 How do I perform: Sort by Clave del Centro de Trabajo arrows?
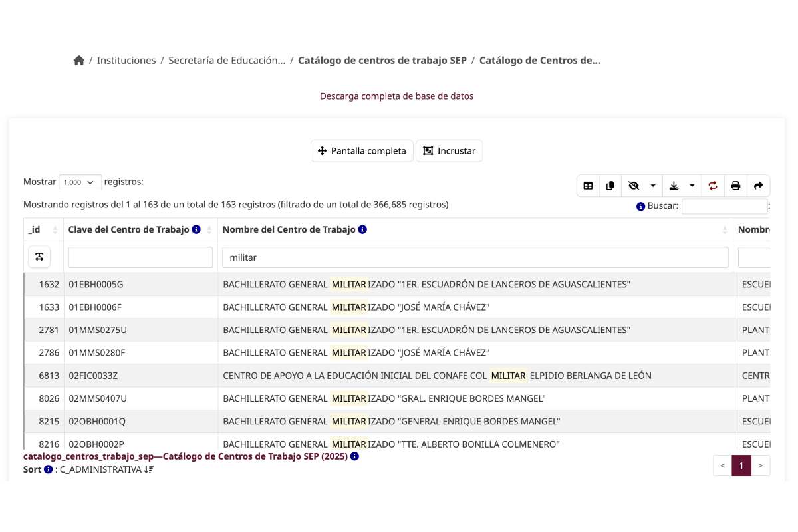[x=209, y=230]
